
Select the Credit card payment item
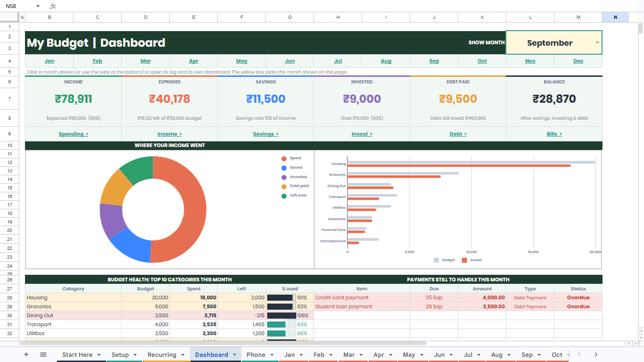click(x=362, y=297)
